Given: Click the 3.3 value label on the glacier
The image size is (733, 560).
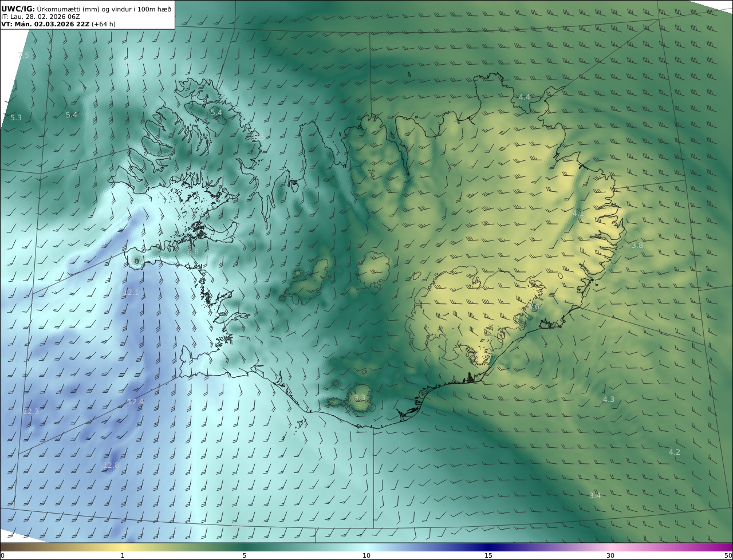Looking at the screenshot, I should (x=359, y=398).
